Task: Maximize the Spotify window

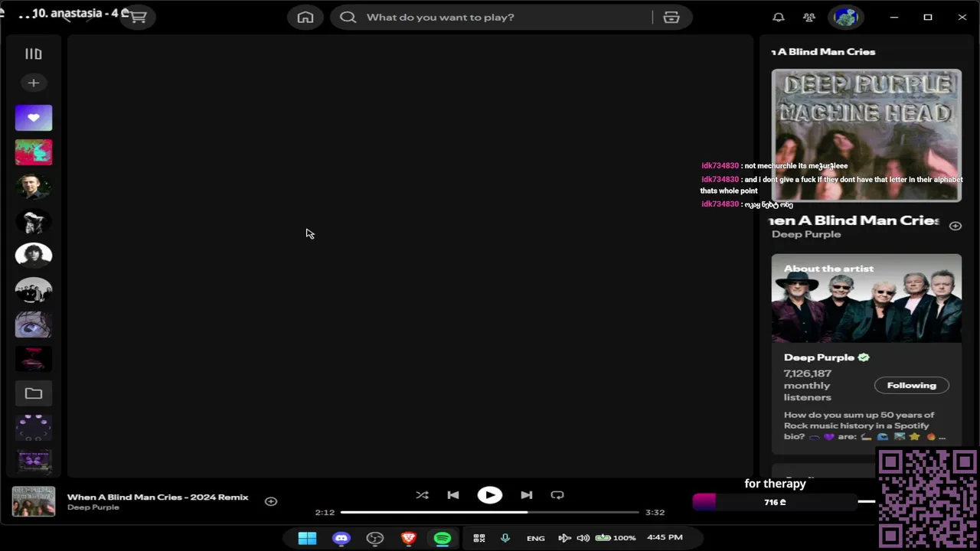Action: [928, 17]
